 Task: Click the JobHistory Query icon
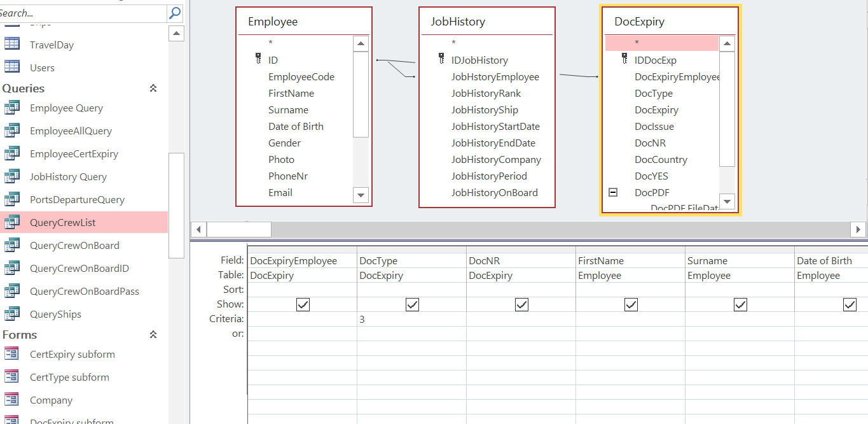pos(12,176)
